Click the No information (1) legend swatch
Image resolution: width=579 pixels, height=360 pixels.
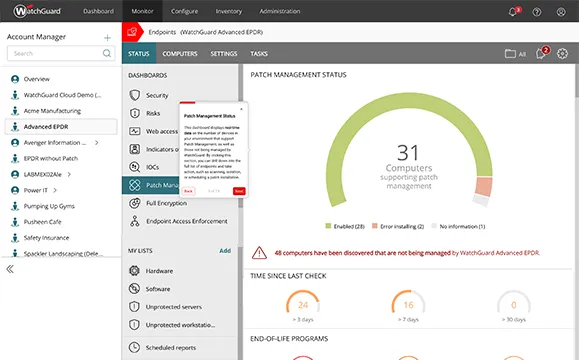click(x=434, y=226)
